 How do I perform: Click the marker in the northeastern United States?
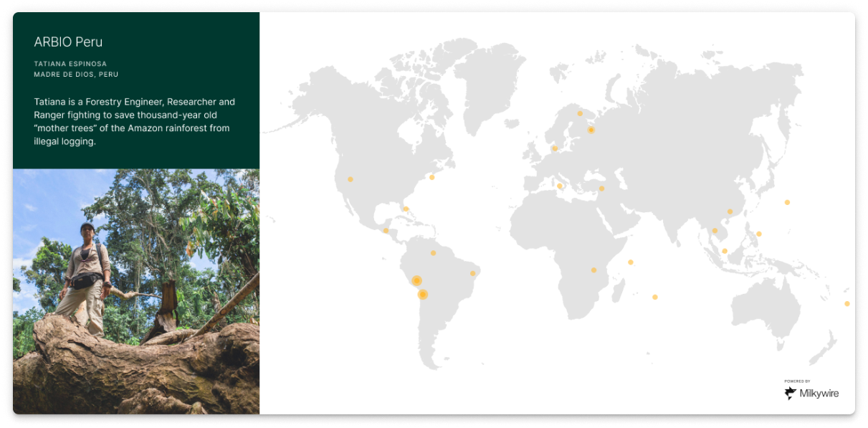[x=431, y=177]
